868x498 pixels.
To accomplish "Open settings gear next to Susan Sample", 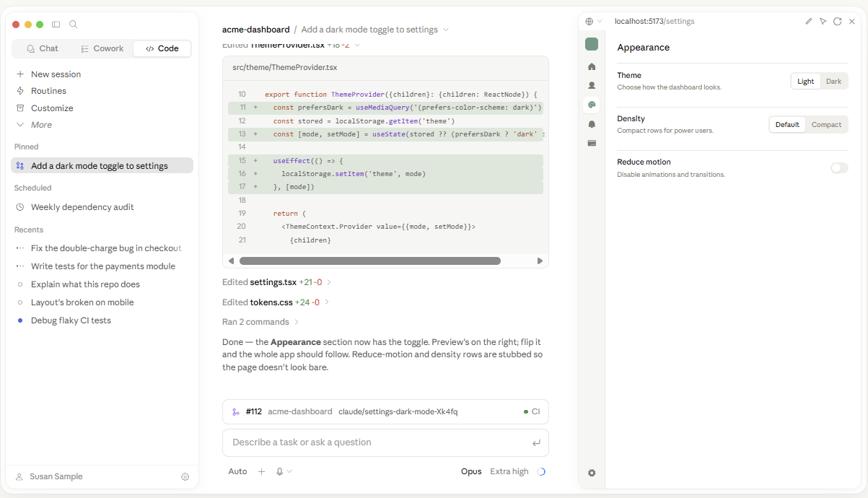I will (x=185, y=477).
